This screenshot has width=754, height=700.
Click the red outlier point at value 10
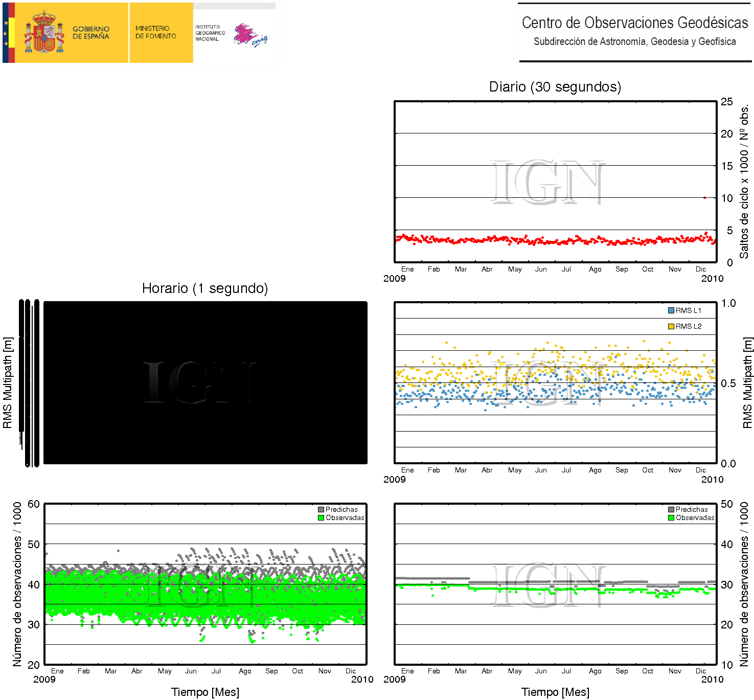click(x=704, y=197)
